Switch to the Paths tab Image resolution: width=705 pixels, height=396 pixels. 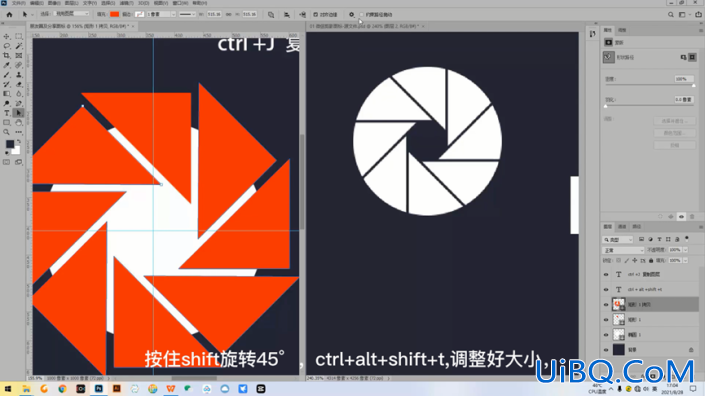[x=637, y=227]
